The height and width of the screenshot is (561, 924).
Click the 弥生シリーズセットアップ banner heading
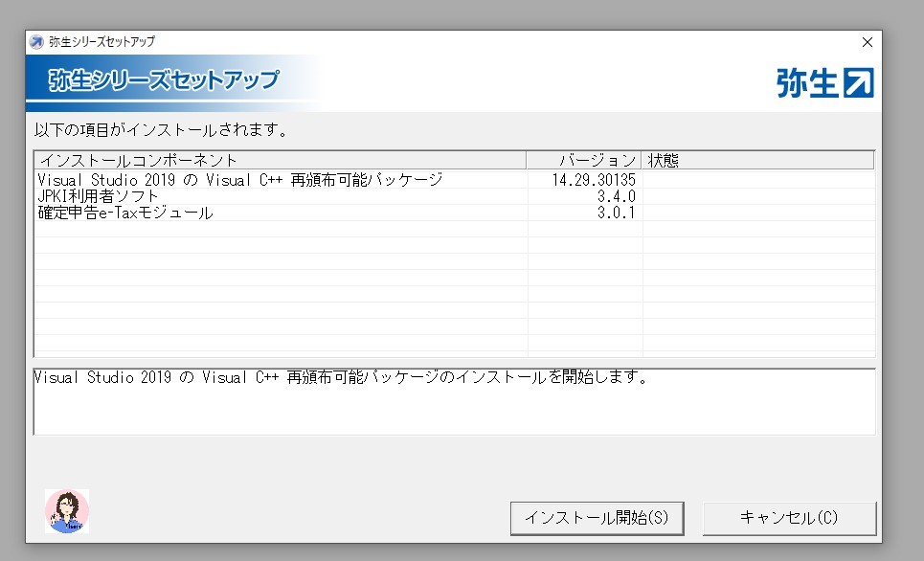(x=164, y=80)
